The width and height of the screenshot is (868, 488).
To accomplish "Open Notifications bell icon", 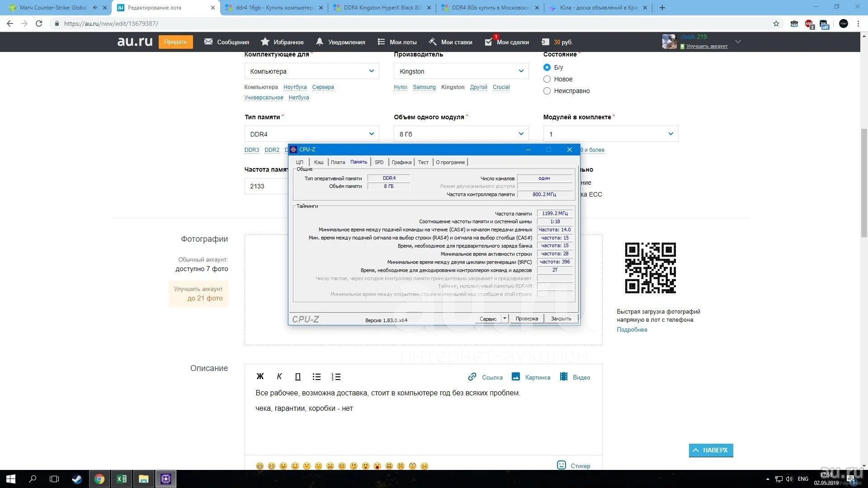I will (320, 42).
